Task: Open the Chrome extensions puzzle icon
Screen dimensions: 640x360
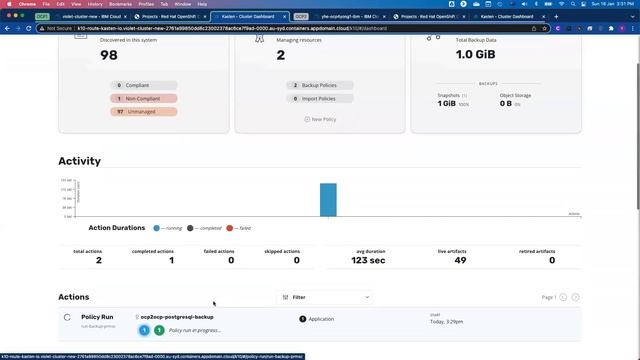Action: coord(611,29)
